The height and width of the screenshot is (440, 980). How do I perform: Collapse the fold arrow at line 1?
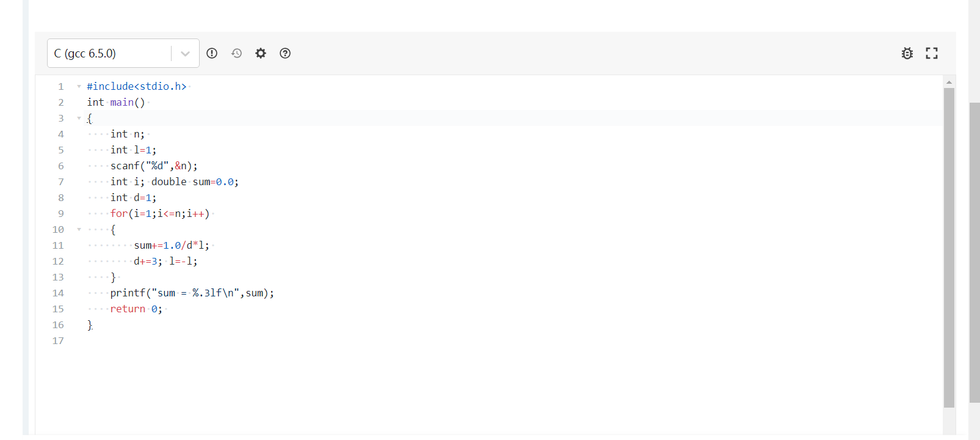tap(79, 86)
